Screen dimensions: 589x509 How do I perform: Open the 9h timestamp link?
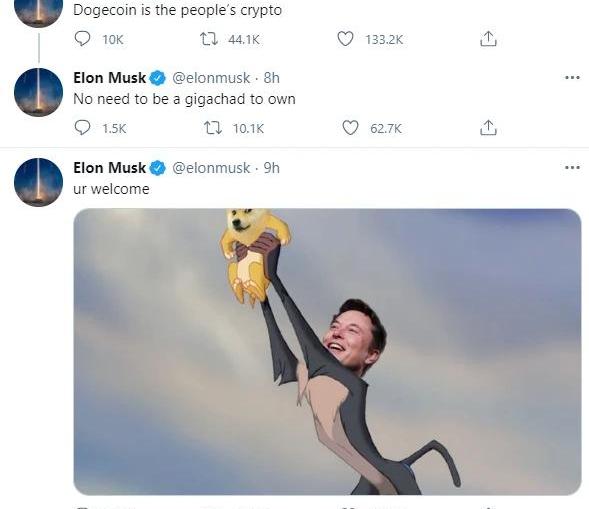click(272, 168)
